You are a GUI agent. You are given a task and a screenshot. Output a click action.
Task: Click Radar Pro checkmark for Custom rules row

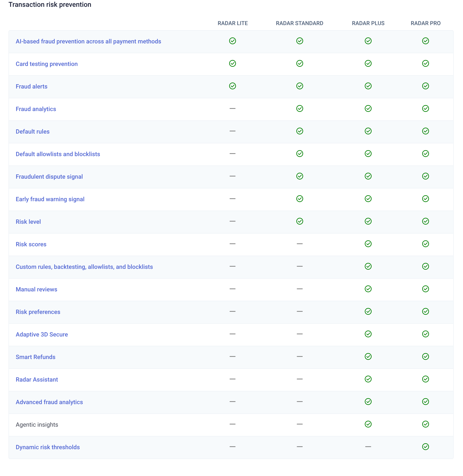point(426,267)
